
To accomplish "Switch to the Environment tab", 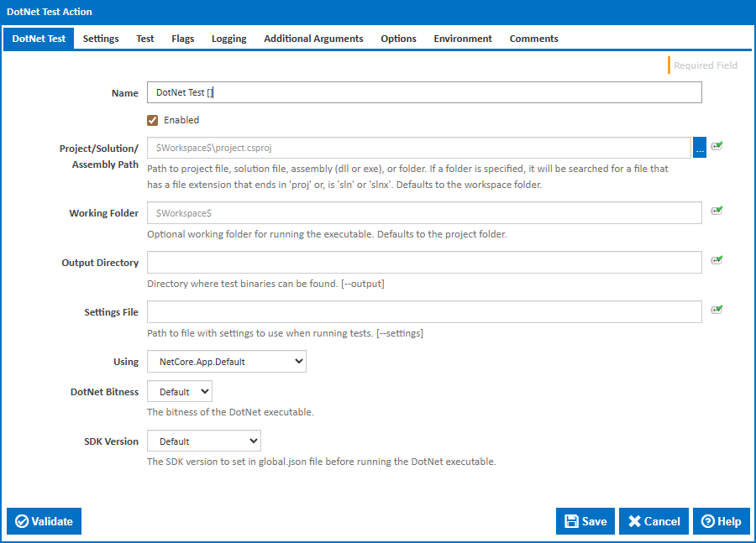I will (462, 38).
